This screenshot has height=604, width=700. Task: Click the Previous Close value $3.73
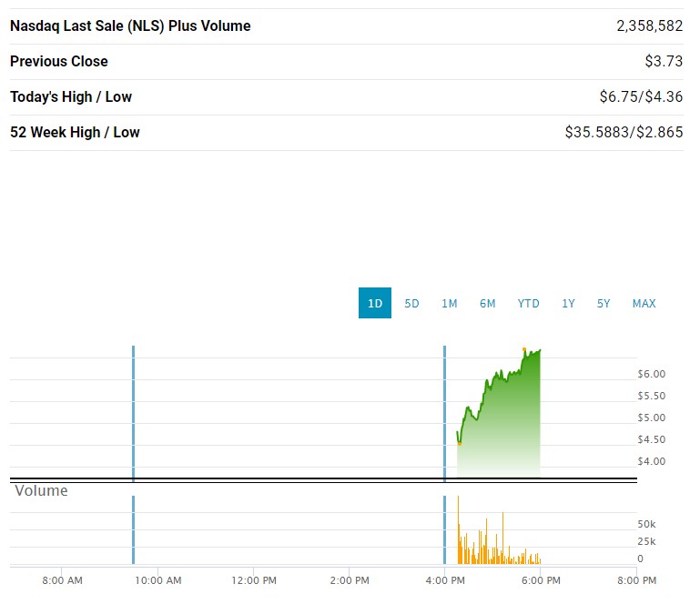(x=664, y=61)
